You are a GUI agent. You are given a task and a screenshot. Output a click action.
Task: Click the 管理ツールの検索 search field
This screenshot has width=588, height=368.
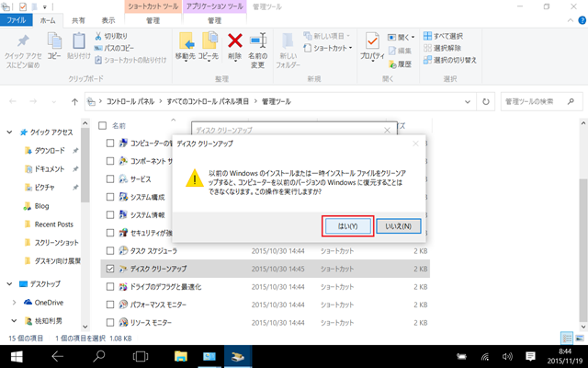point(540,102)
